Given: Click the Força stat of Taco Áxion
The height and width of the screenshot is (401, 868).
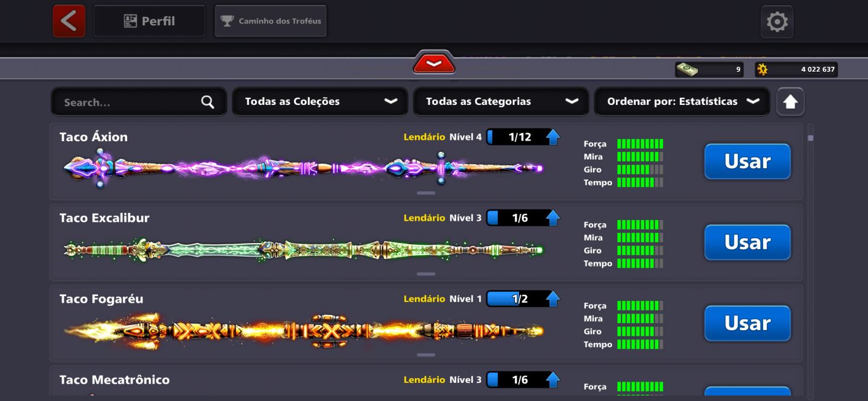Looking at the screenshot, I should point(623,144).
